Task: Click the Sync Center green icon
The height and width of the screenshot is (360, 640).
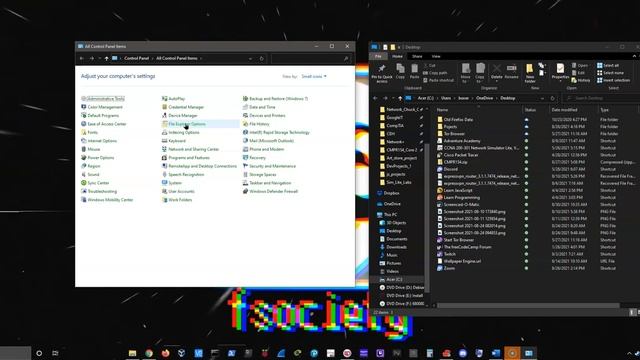Action: tap(84, 183)
